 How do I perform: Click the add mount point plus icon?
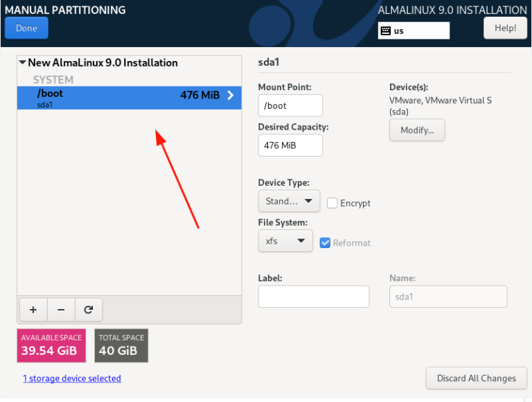(33, 310)
